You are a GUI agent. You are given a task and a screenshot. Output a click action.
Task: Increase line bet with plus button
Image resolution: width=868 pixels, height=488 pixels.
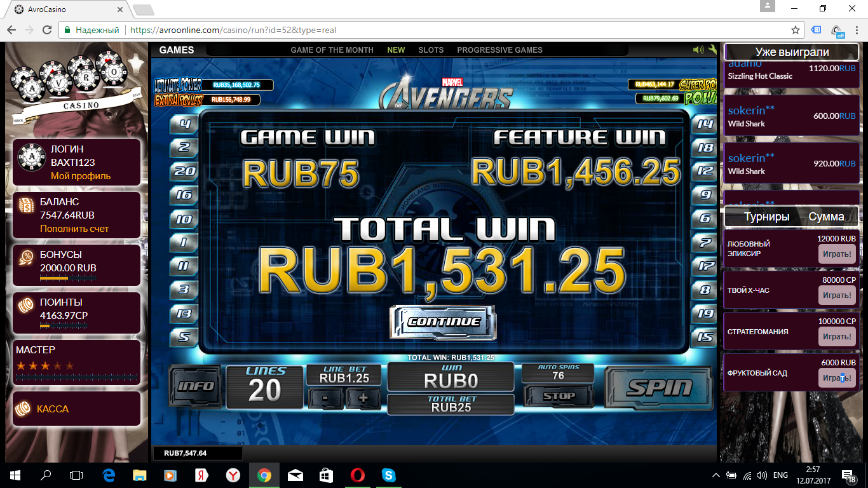363,398
